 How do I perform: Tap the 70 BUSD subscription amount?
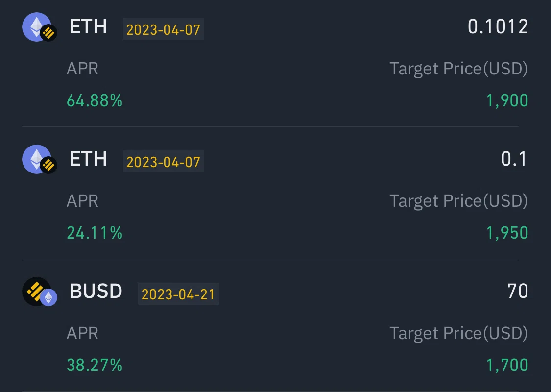[518, 291]
